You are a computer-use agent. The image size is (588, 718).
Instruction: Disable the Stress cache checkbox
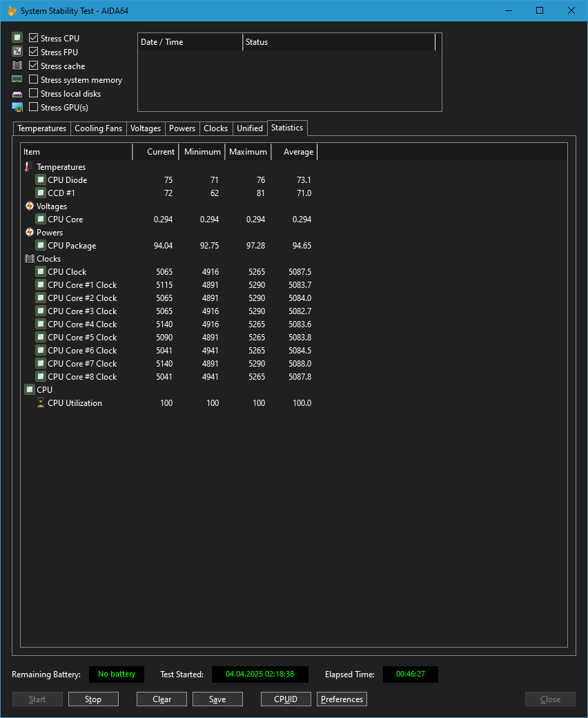click(x=34, y=66)
